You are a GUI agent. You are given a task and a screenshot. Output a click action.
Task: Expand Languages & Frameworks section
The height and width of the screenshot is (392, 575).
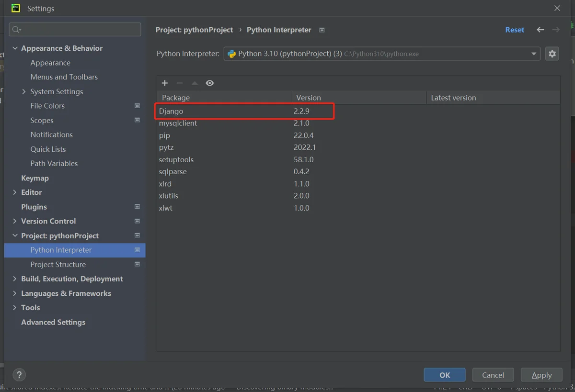(15, 293)
